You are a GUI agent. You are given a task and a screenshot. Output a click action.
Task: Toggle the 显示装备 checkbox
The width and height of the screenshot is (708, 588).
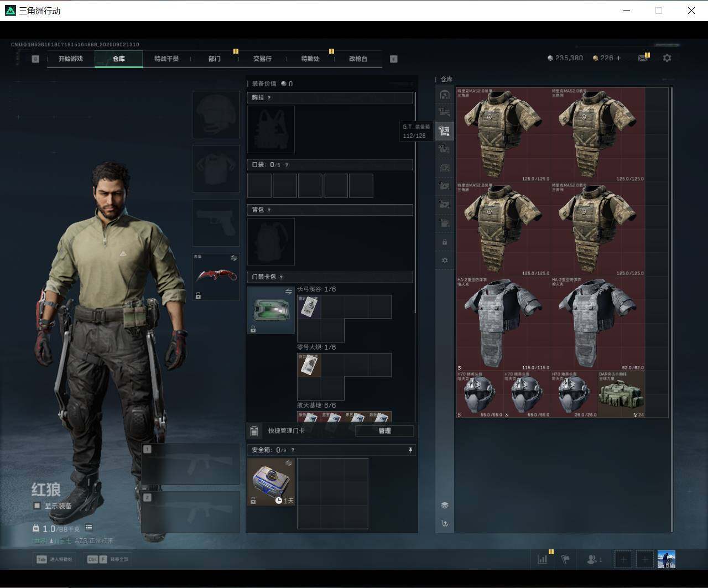point(37,506)
